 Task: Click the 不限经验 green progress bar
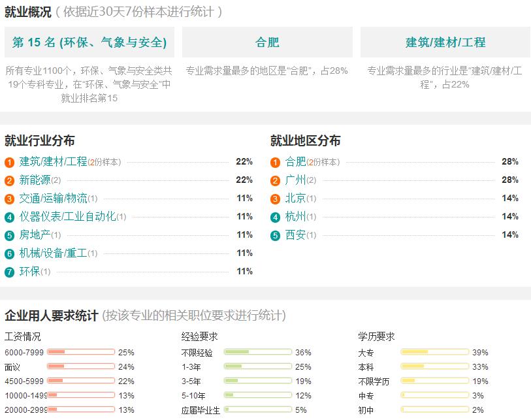tap(258, 352)
